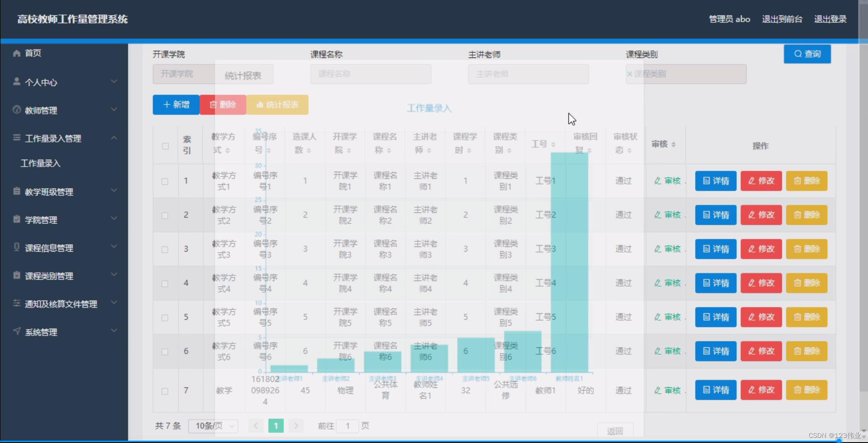Click the 教师管理 sidebar icon
868x443 pixels.
point(16,110)
